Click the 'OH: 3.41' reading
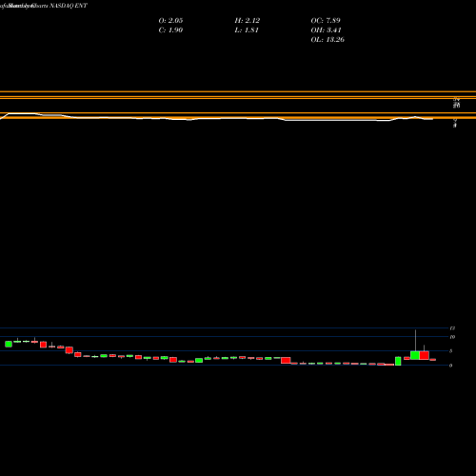Image resolution: width=476 pixels, height=476 pixels. (x=326, y=30)
